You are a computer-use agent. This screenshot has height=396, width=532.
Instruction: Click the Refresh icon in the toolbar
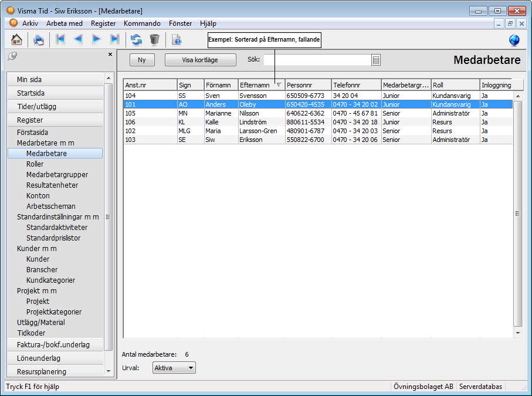[x=136, y=39]
